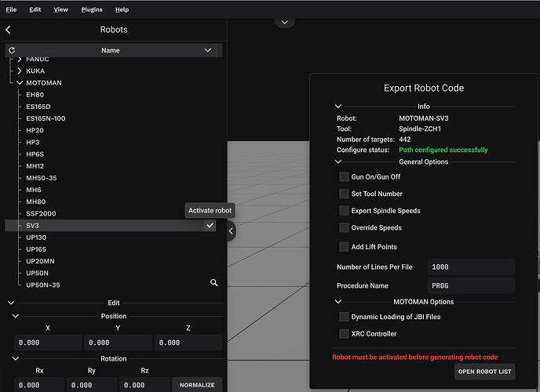Click the Position Z value field
The image size is (540, 392).
[188, 343]
